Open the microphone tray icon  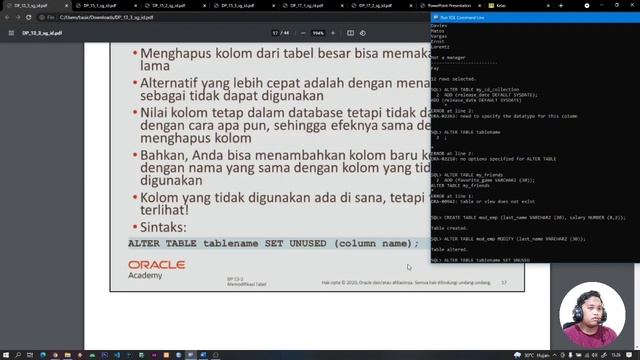(570, 356)
